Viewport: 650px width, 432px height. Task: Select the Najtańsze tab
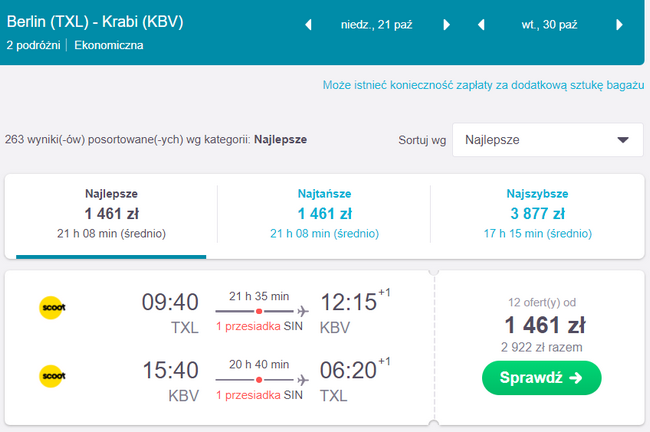pos(324,214)
